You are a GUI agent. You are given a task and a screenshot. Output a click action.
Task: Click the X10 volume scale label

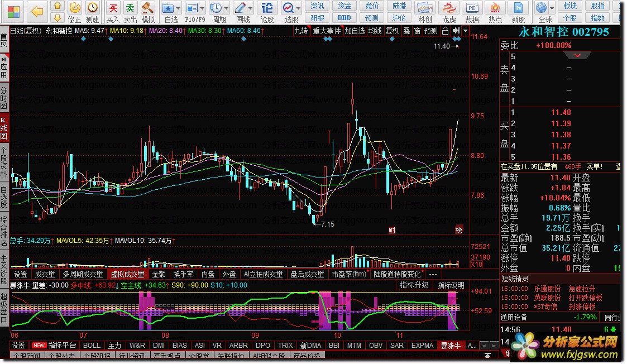point(476,265)
